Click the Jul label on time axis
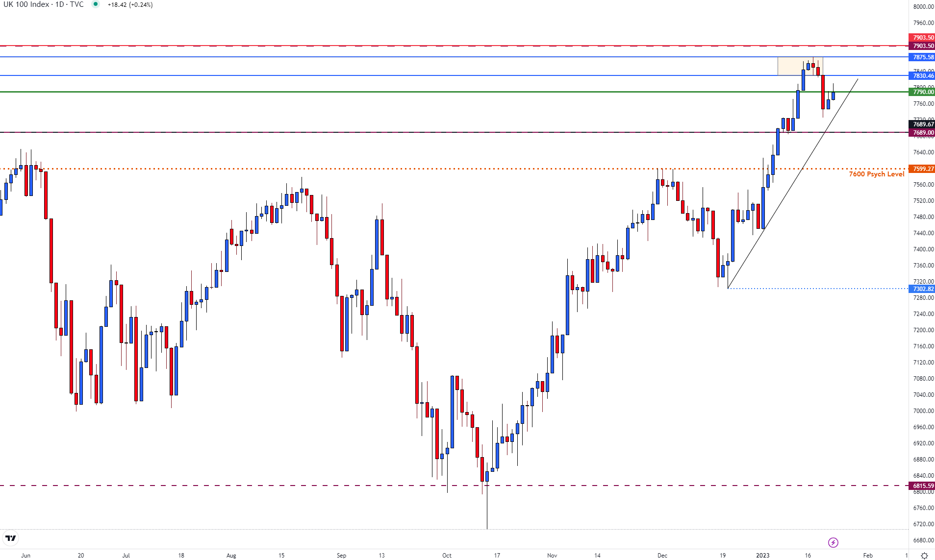This screenshot has height=560, width=935. point(126,556)
